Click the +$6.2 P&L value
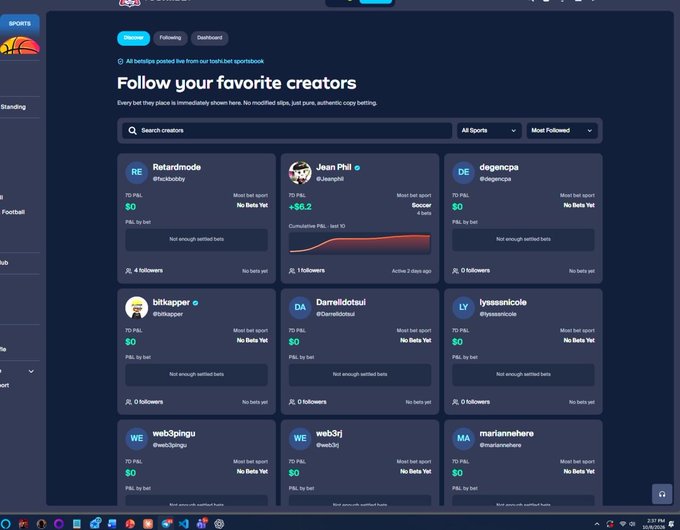 [300, 207]
